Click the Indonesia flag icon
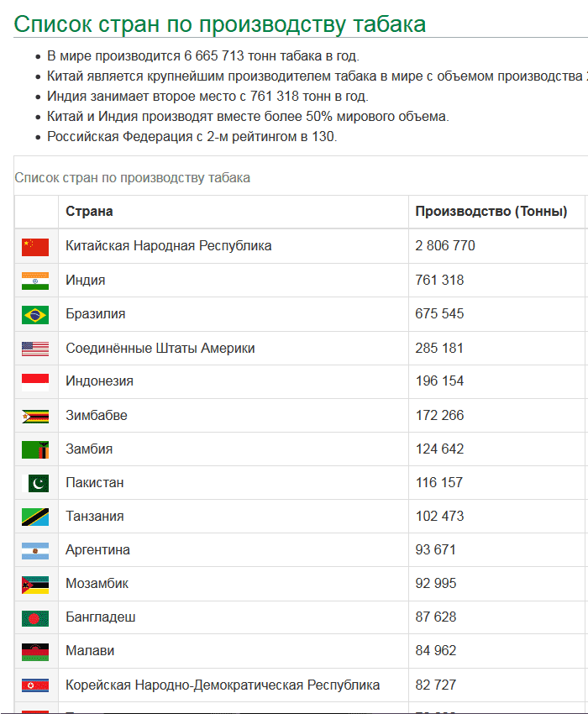 (35, 382)
